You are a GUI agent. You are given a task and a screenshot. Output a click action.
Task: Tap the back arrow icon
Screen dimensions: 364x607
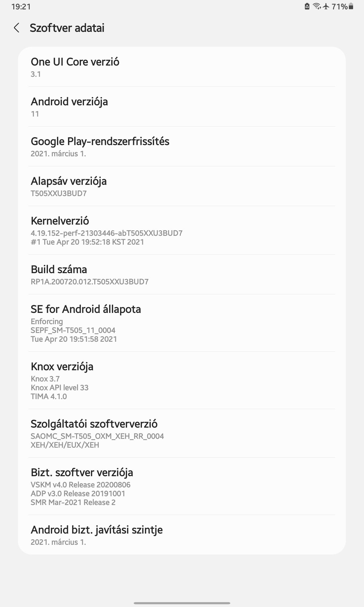click(17, 28)
